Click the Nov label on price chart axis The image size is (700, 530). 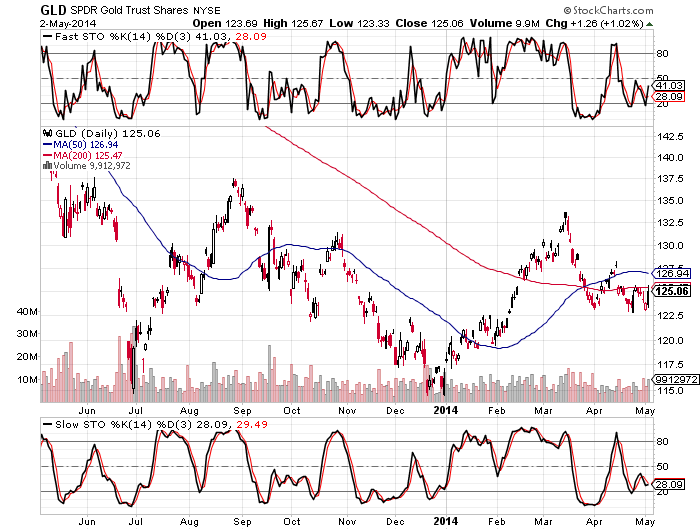point(347,410)
